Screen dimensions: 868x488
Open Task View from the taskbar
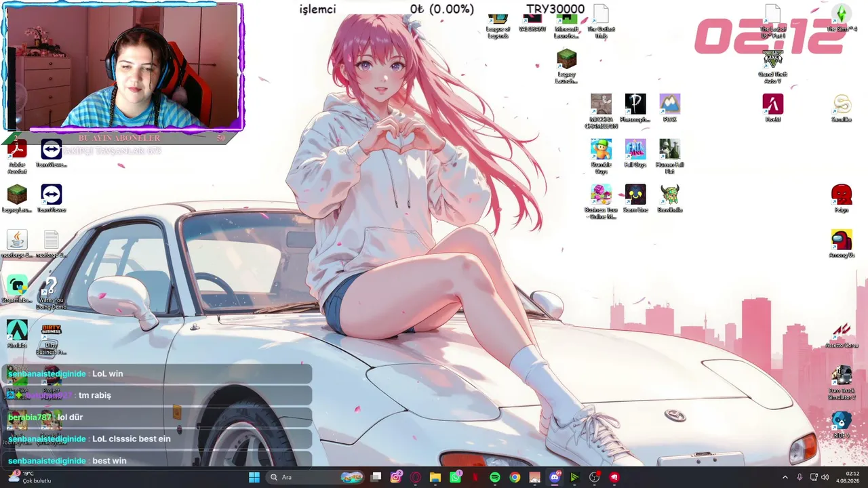(x=376, y=477)
